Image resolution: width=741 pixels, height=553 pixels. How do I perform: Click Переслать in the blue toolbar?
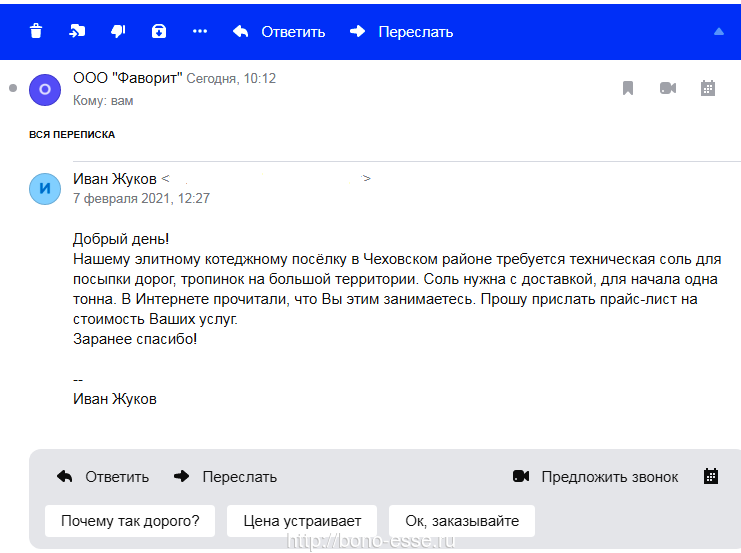[401, 31]
